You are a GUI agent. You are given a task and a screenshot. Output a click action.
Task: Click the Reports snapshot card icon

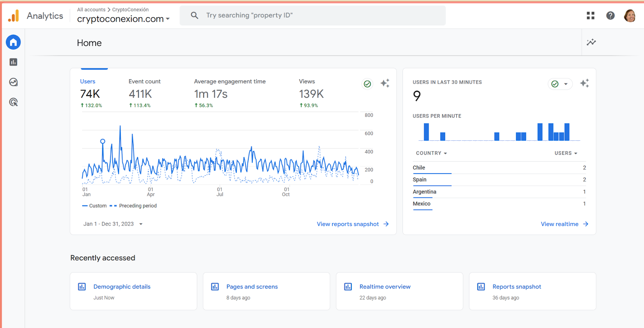click(x=481, y=287)
